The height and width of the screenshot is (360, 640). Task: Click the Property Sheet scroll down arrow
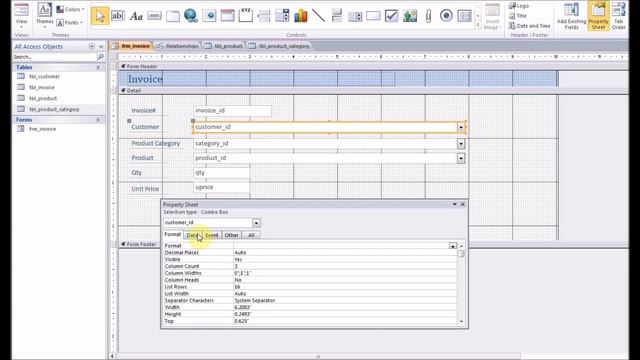coord(461,322)
